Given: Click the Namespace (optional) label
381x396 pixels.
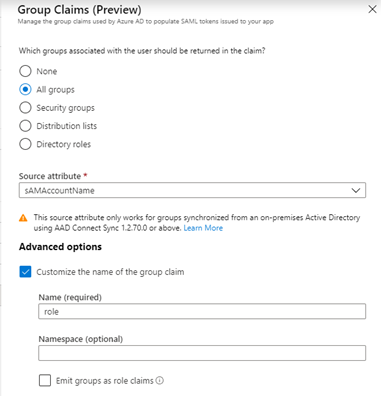Looking at the screenshot, I should click(x=81, y=339).
